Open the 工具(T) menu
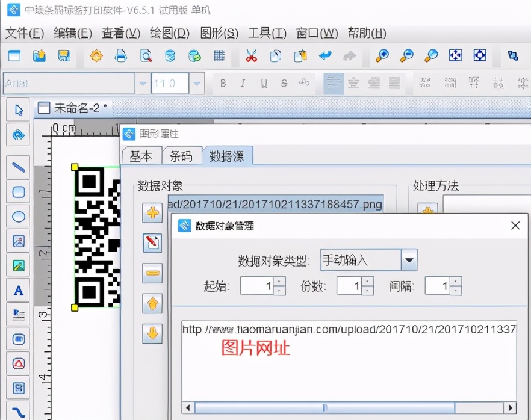Screen dimensions: 531x420 (x=267, y=33)
